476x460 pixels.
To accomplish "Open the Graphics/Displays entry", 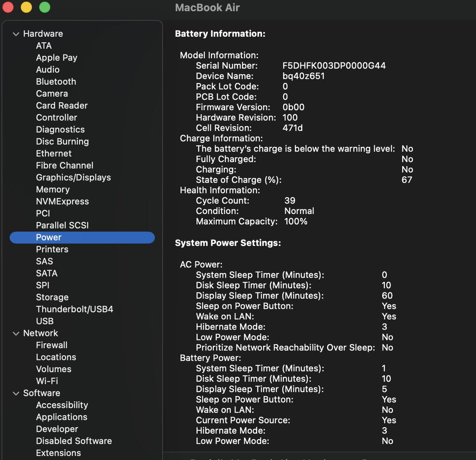I will pyautogui.click(x=73, y=178).
